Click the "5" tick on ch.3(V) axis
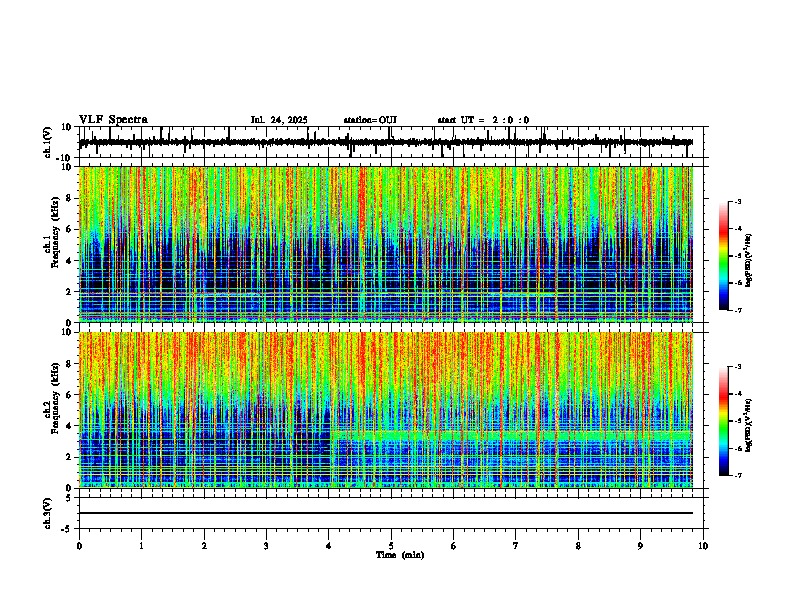Screen dimensions: 792x612 pyautogui.click(x=70, y=497)
